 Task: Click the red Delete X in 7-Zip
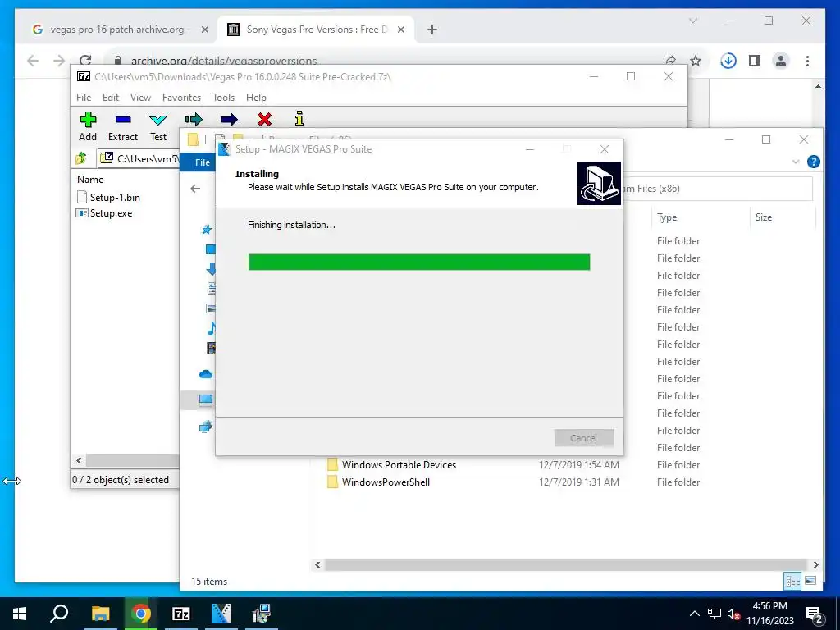(x=264, y=119)
